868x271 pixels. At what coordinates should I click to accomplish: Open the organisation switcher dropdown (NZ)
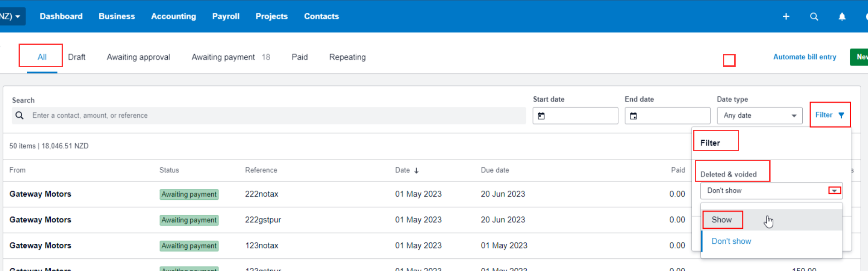[12, 16]
